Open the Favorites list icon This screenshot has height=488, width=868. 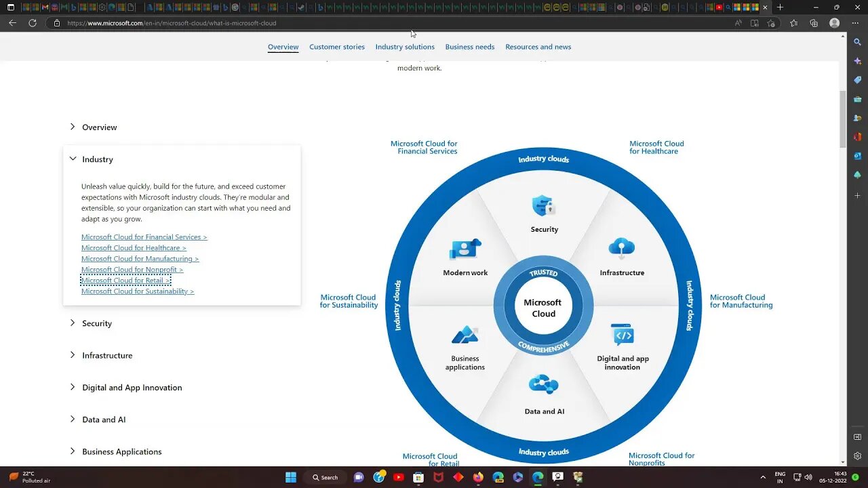[794, 23]
